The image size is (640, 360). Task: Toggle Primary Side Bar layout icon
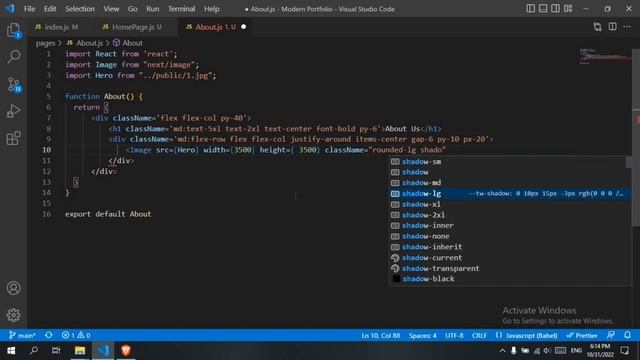coord(530,9)
